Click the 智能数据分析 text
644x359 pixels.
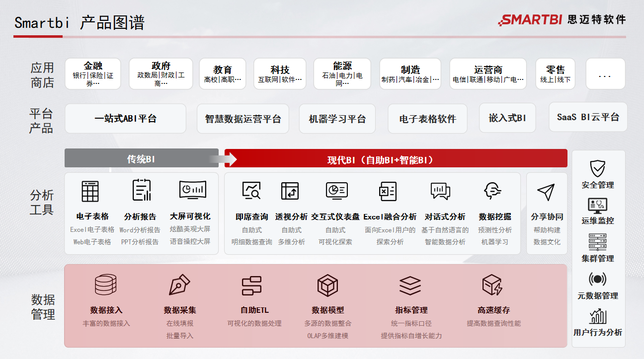(445, 242)
